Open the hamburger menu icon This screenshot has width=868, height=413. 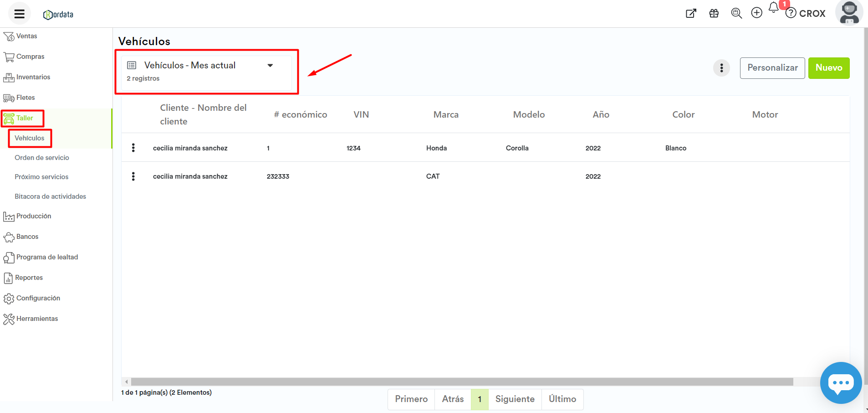(19, 14)
